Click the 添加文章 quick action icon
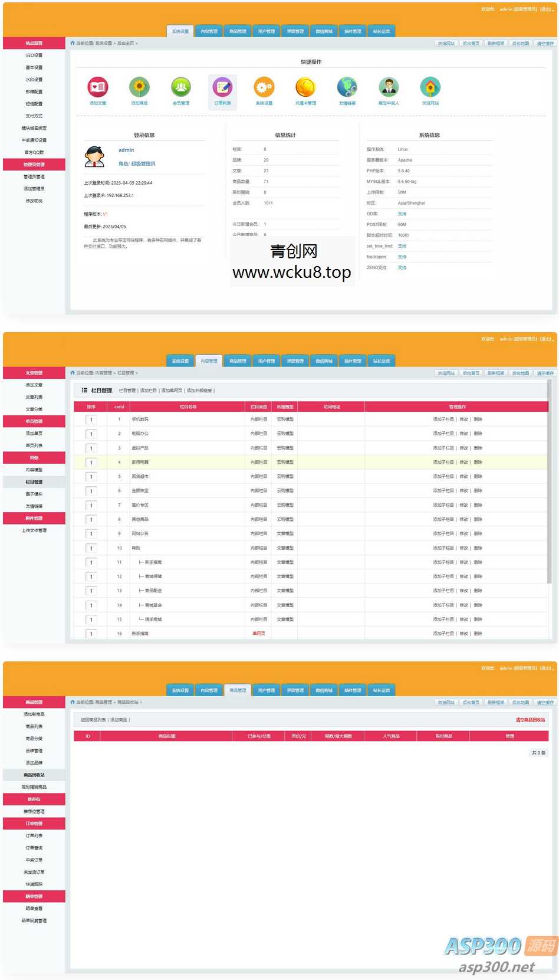This screenshot has width=559, height=980. click(x=98, y=87)
